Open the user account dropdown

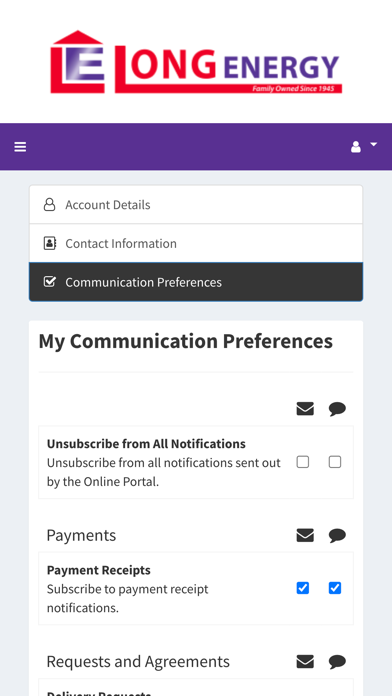(364, 146)
